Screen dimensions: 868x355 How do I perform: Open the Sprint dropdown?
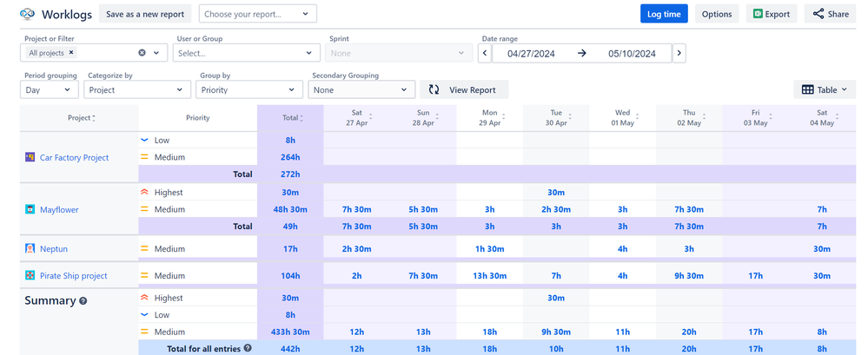pos(398,53)
